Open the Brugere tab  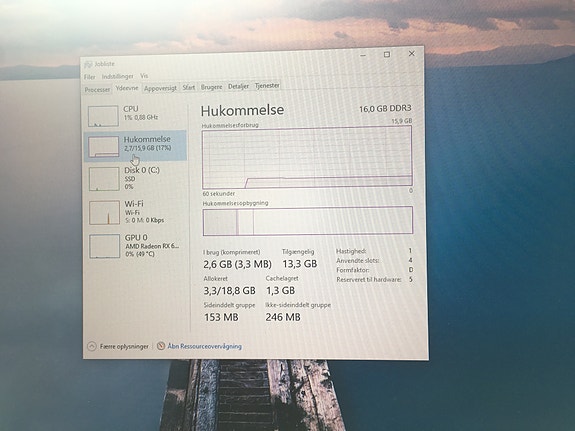(212, 87)
